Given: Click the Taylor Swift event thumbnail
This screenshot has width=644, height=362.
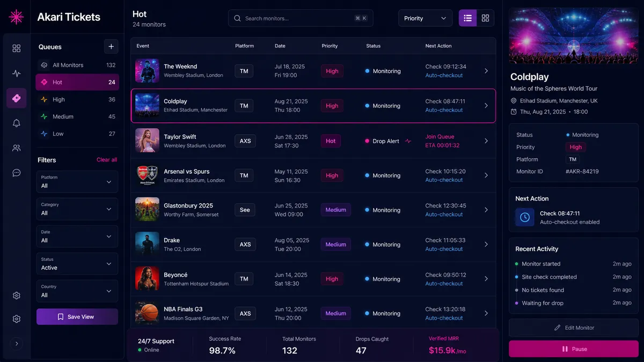Looking at the screenshot, I should click(147, 141).
